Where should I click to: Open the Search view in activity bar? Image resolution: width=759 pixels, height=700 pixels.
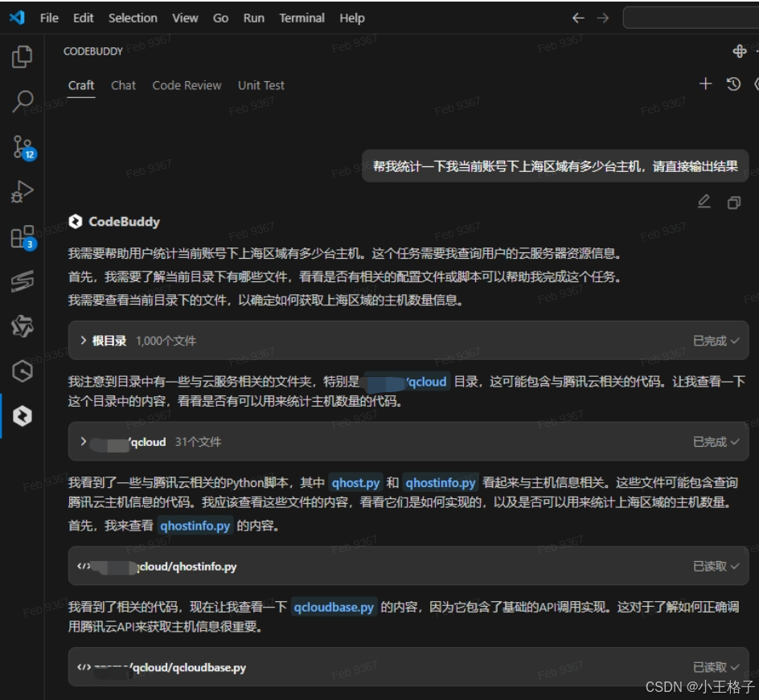[x=22, y=101]
